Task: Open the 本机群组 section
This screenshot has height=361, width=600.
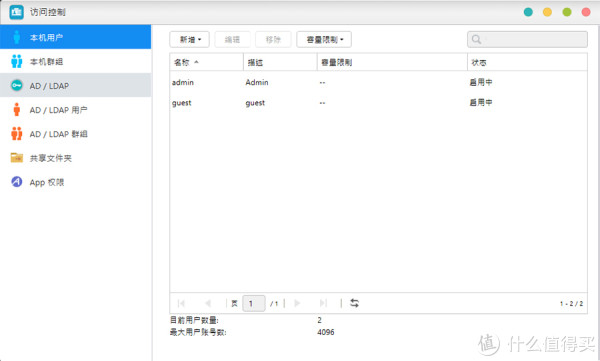Action: (75, 61)
